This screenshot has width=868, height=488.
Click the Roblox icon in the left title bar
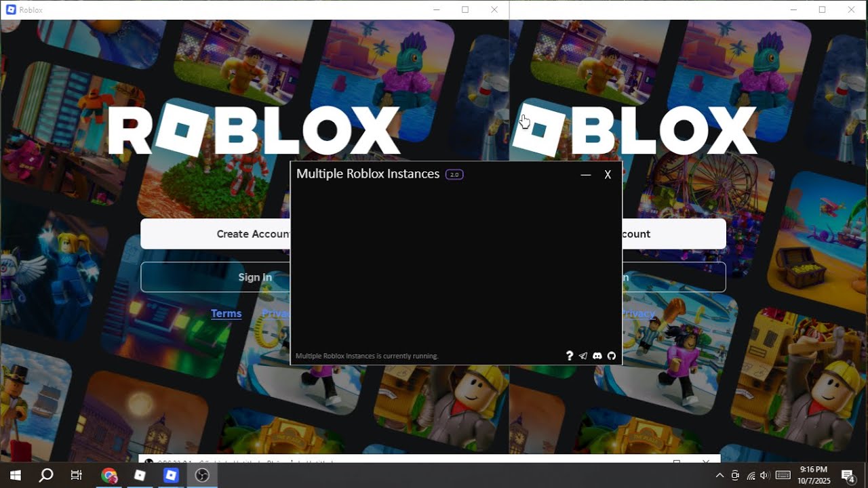11,9
